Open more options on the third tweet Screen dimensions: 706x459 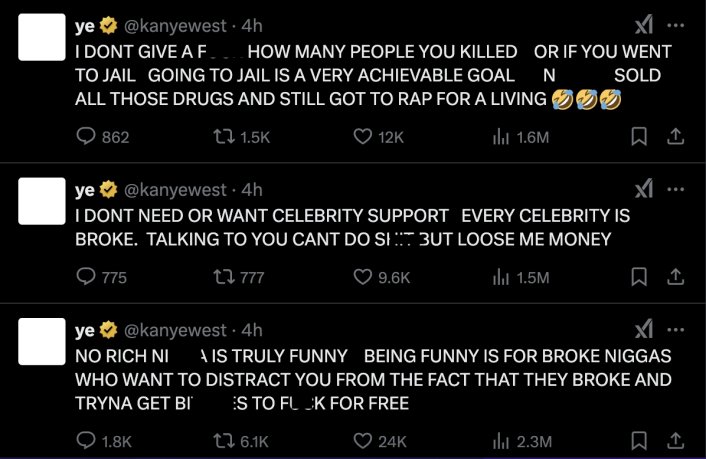pyautogui.click(x=676, y=329)
